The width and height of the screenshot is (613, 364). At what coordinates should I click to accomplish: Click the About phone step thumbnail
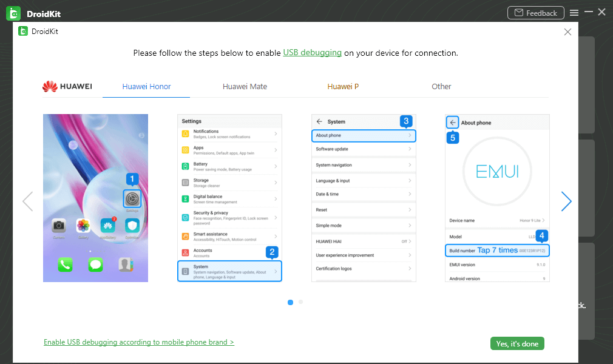497,198
